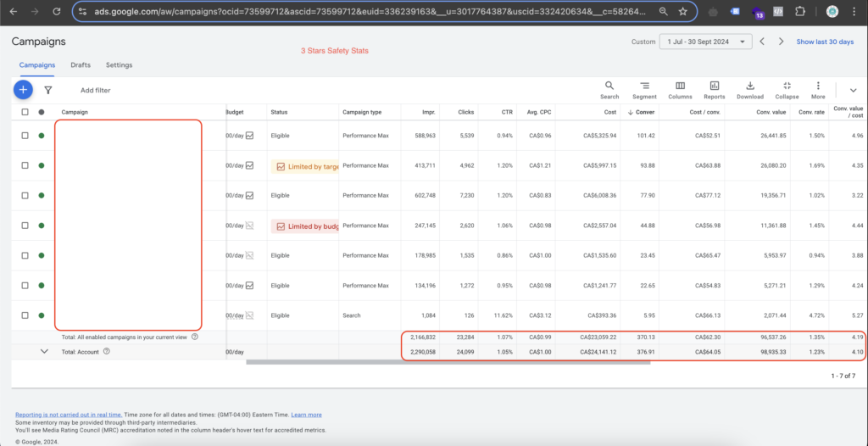Open the browser profile avatar
The width and height of the screenshot is (868, 446).
(x=832, y=12)
